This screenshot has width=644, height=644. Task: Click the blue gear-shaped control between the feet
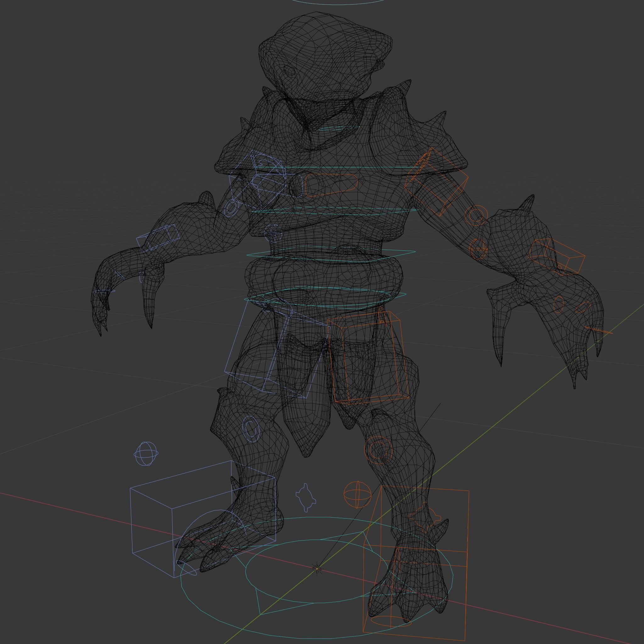(x=306, y=498)
